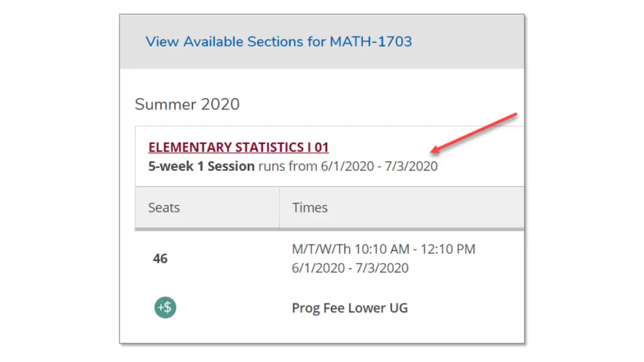Click the green +$ additional fee icon
644x362 pixels.
pos(165,307)
